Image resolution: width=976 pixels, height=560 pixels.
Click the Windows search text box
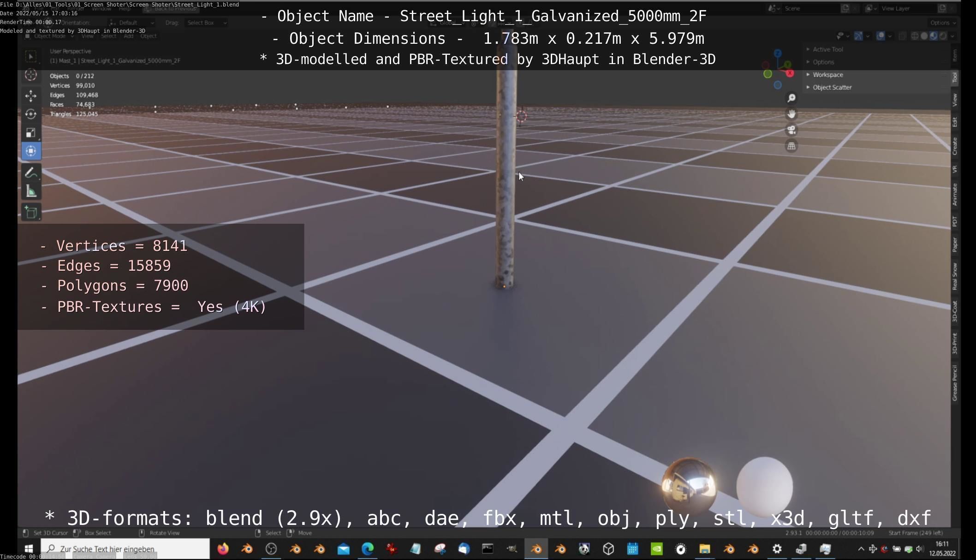[x=125, y=549]
